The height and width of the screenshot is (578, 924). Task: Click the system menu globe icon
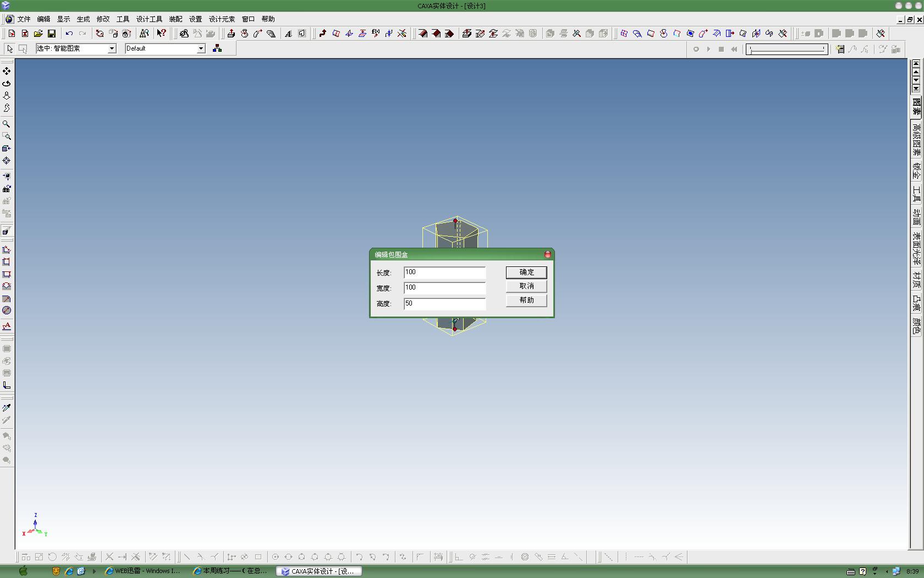point(9,19)
